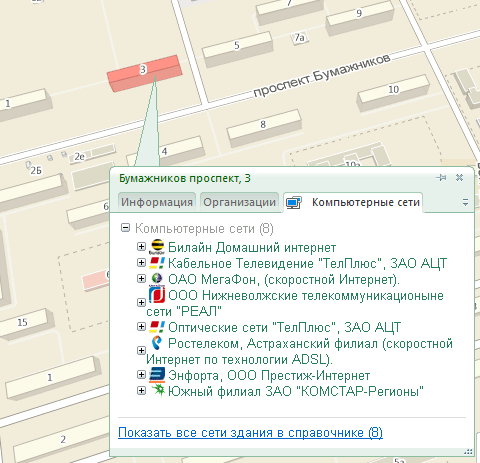Select building 7а on the map

[300, 38]
